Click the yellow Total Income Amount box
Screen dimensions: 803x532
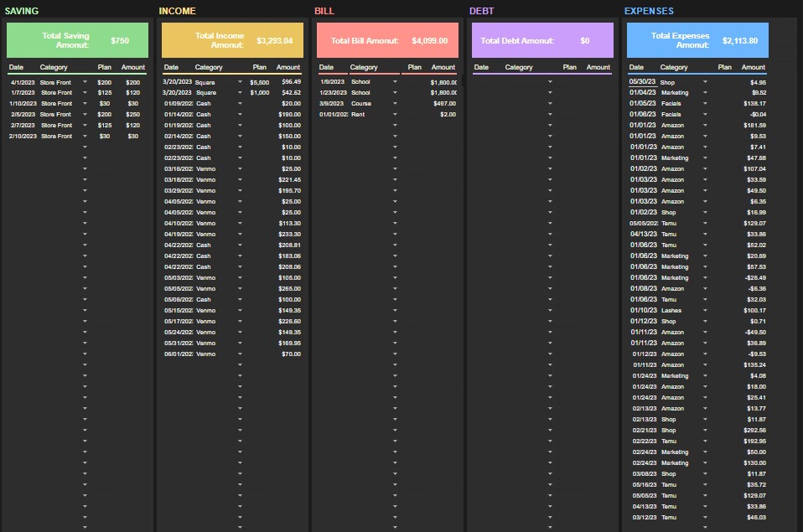(x=232, y=40)
